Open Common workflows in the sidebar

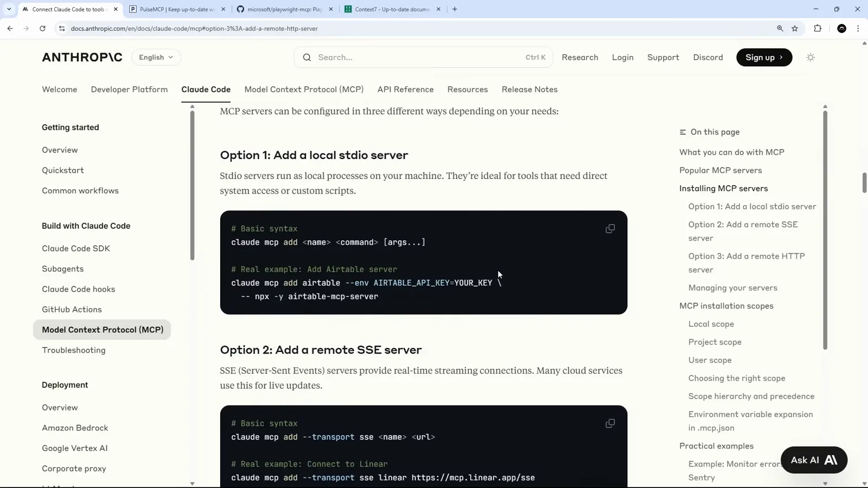[x=80, y=191]
